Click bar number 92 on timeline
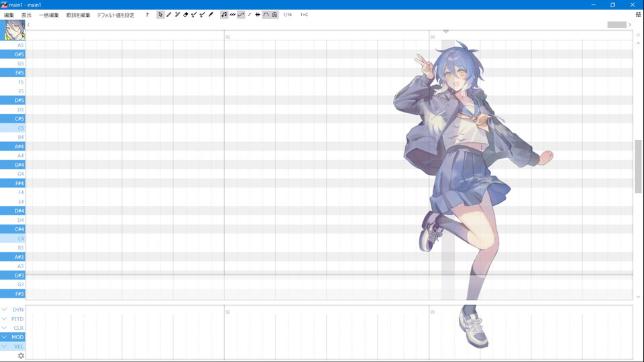This screenshot has width=644, height=362. pos(228,37)
